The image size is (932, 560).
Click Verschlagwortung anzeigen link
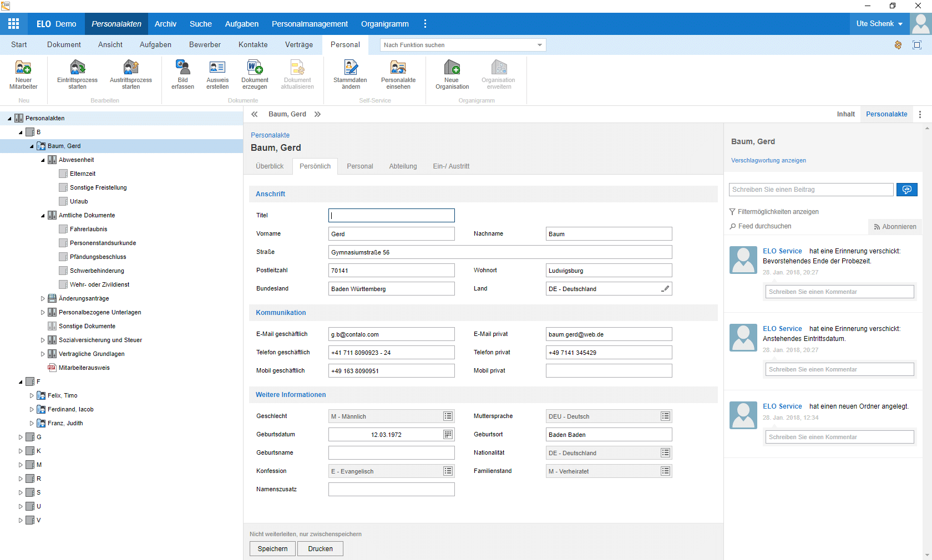click(768, 161)
